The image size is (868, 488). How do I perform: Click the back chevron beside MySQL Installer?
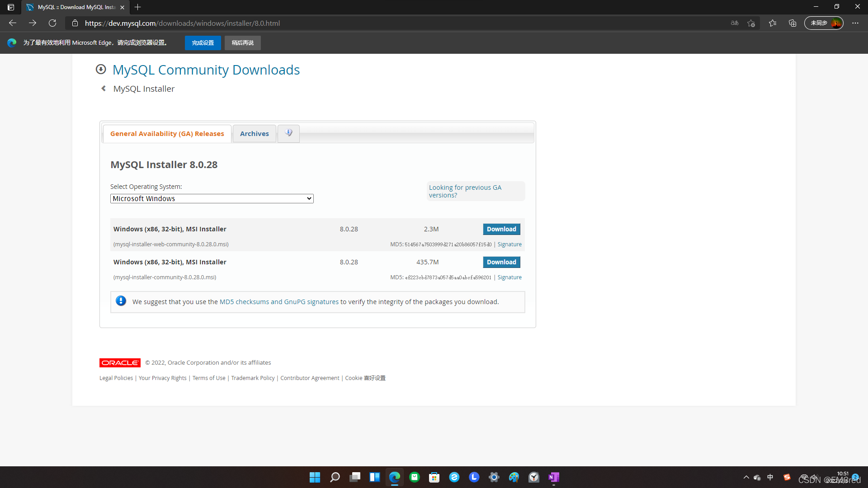[x=104, y=89]
